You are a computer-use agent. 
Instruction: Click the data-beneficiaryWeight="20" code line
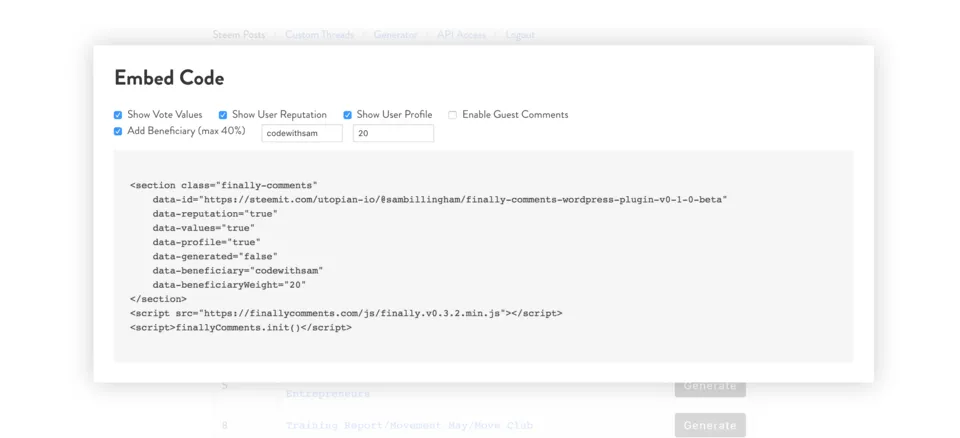(229, 285)
